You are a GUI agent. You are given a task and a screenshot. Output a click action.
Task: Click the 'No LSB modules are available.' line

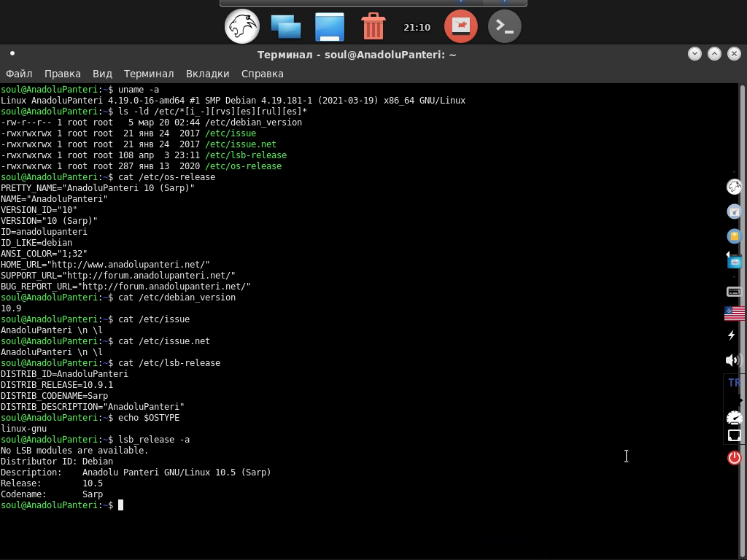[74, 451]
